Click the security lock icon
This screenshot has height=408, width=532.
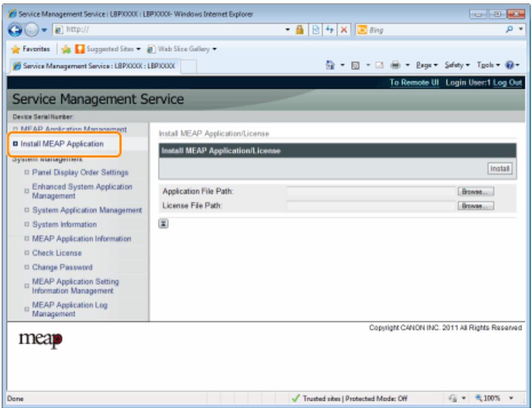pos(300,30)
